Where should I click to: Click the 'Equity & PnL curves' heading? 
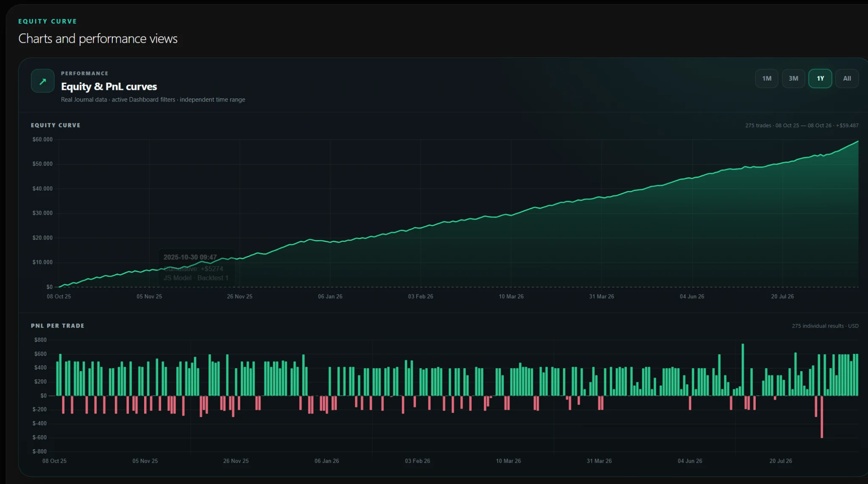tap(109, 87)
